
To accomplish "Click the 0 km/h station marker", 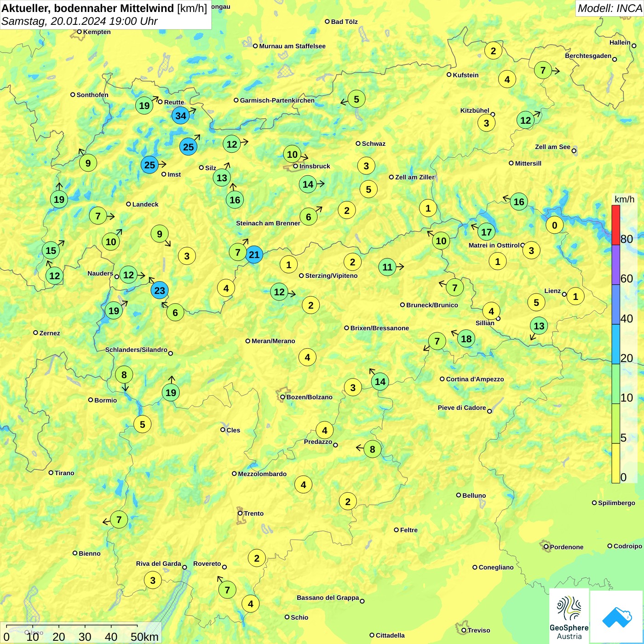I will pyautogui.click(x=555, y=225).
